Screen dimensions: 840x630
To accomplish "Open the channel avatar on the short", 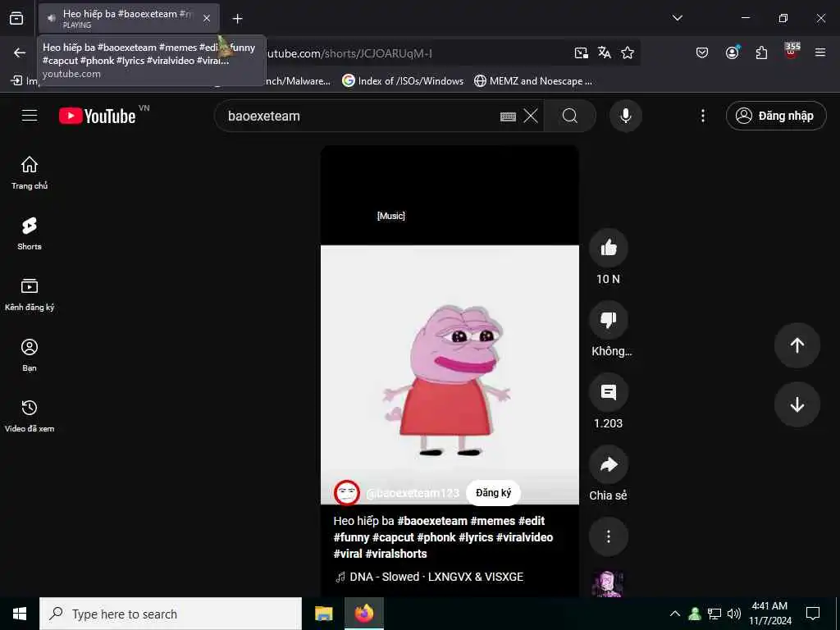I will 347,493.
